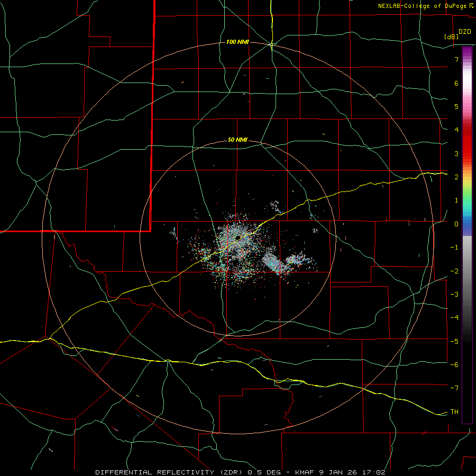Click the scale value 2 on the legend
Image resolution: width=476 pixels, height=476 pixels.
click(456, 177)
